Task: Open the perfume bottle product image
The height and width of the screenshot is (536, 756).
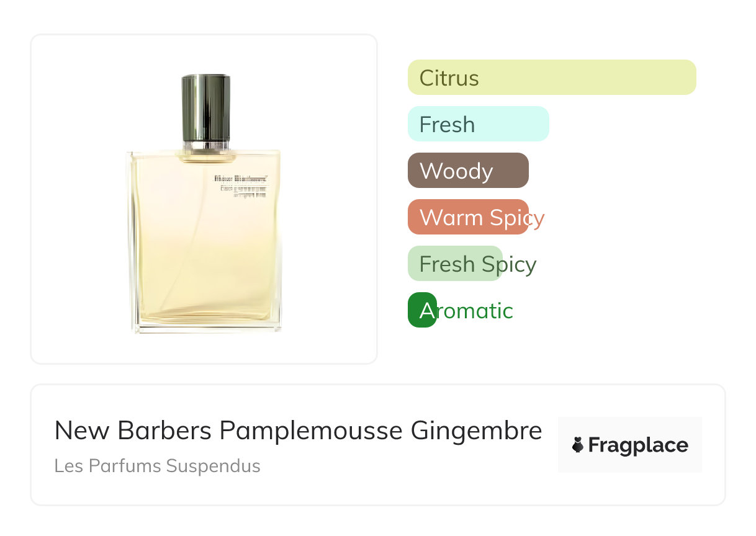Action: point(204,199)
